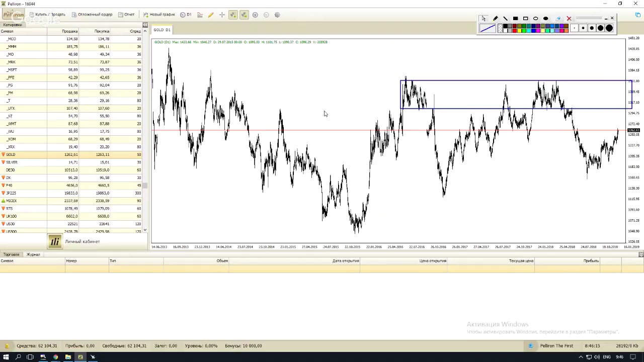Close the drawing palette
Screen dimensions: 644x362
tap(612, 18)
